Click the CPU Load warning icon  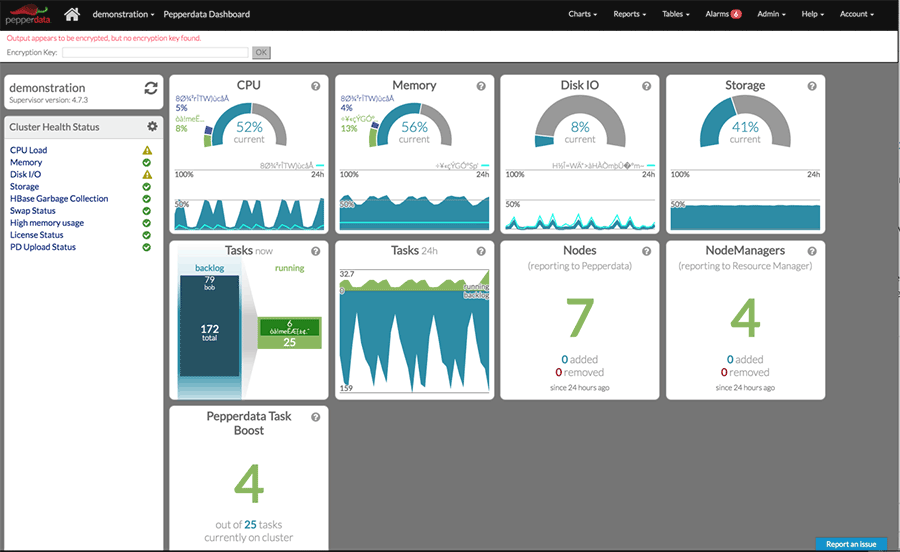click(147, 150)
